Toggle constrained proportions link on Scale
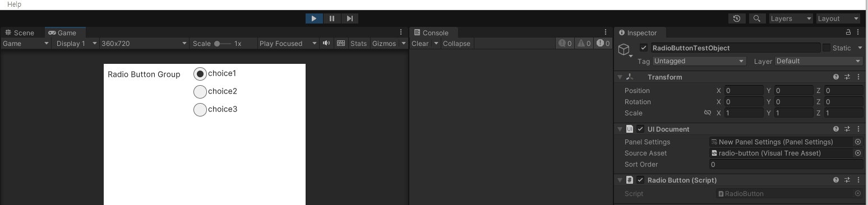Screen dimensions: 868x205 click(708, 113)
